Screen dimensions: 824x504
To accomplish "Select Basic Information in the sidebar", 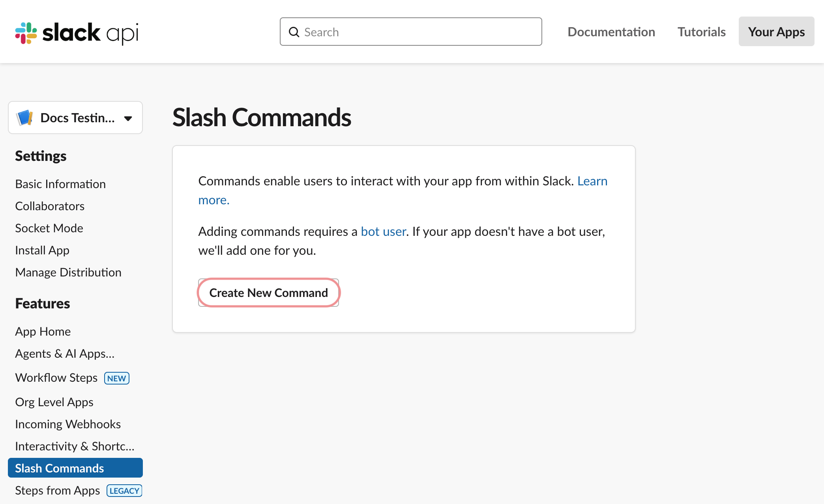I will 60,184.
